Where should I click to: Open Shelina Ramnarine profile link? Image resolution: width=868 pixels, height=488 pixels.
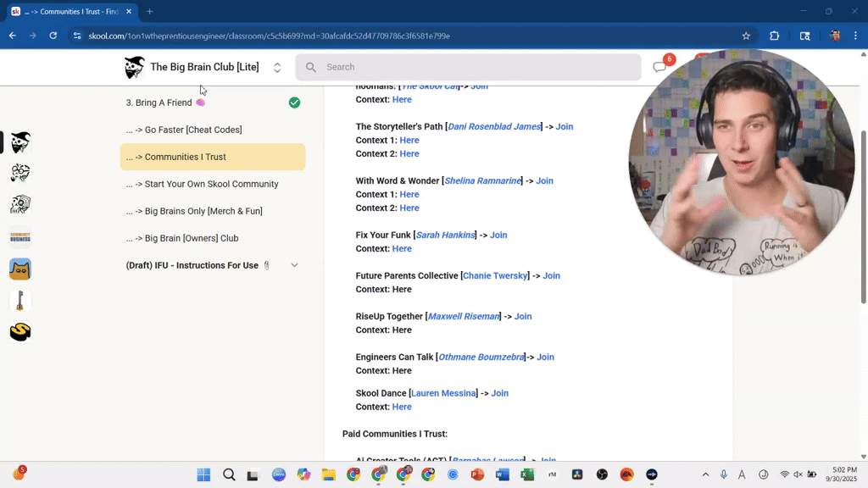coord(482,181)
